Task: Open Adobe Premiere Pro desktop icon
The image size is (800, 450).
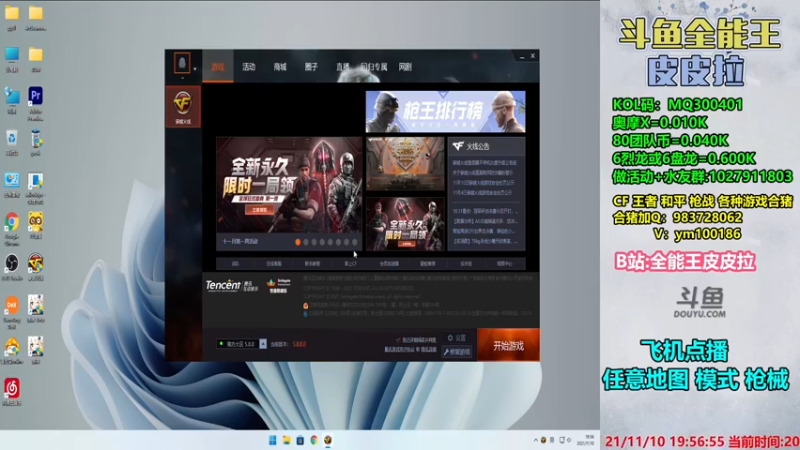Action: click(35, 96)
